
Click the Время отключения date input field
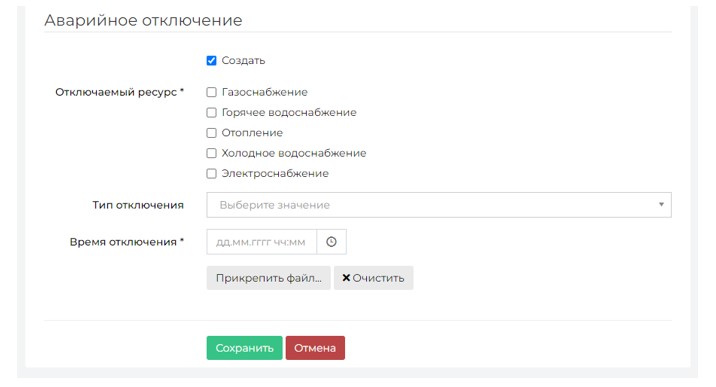pos(262,242)
